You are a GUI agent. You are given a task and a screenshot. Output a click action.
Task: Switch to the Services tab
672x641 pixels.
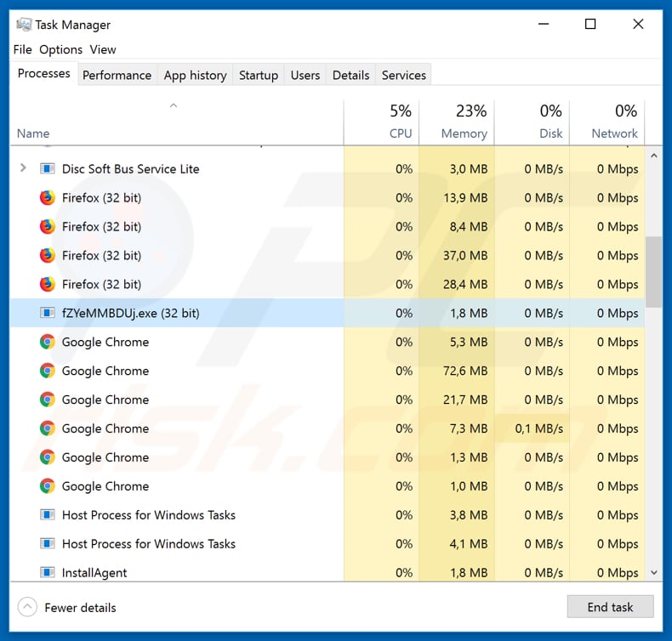pos(404,76)
